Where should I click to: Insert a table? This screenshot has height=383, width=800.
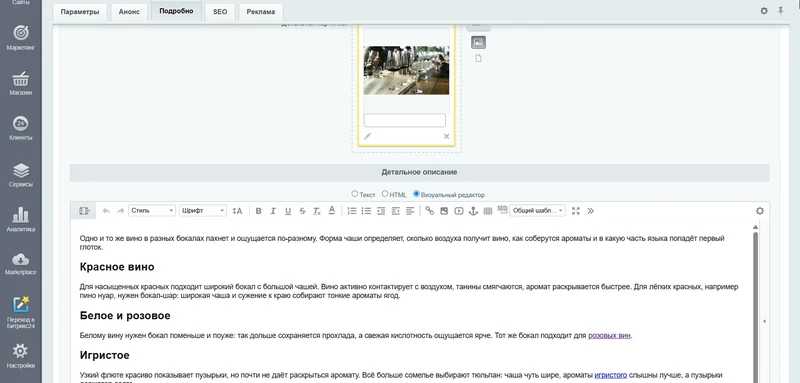tap(488, 211)
